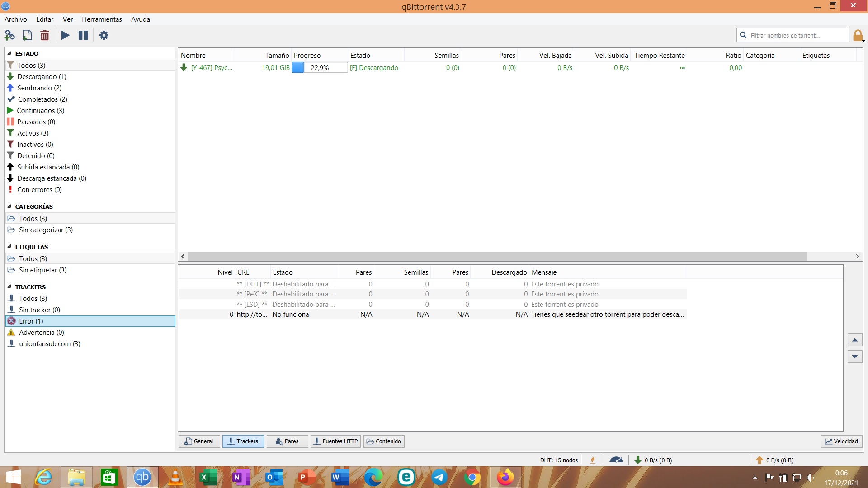This screenshot has height=488, width=868.
Task: Select Detenido (0) status filter
Action: pos(90,156)
